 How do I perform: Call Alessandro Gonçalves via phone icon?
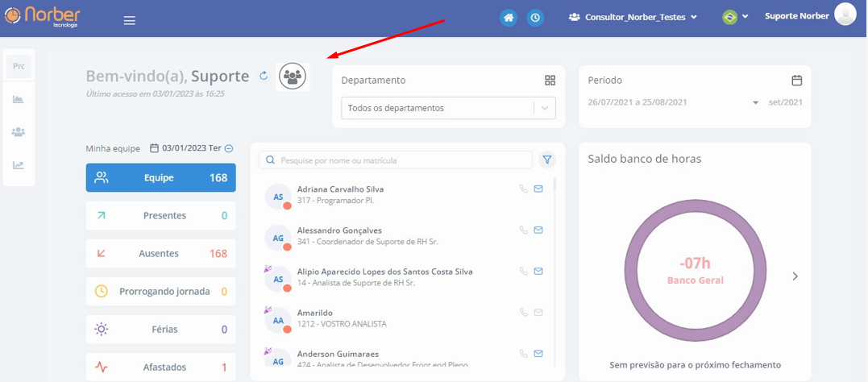523,230
